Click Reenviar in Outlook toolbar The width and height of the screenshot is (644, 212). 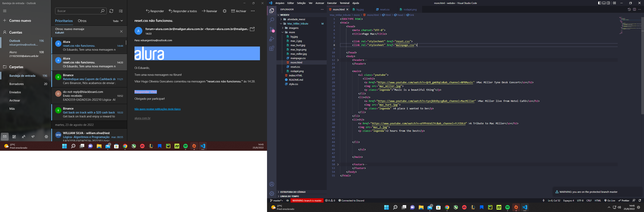pyautogui.click(x=209, y=11)
